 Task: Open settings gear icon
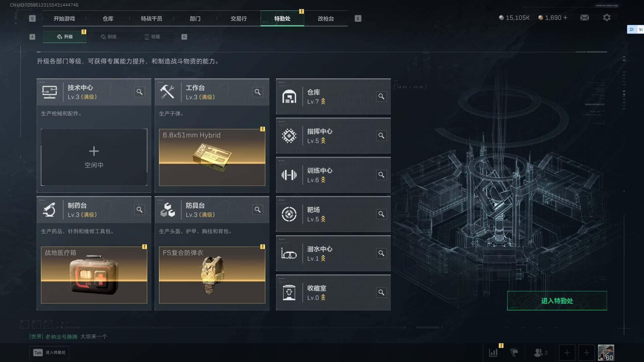606,17
